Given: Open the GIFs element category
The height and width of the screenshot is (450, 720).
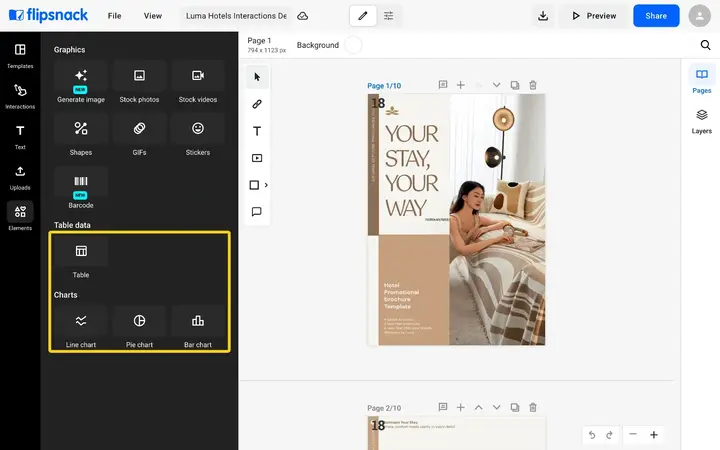Looking at the screenshot, I should pos(139,136).
